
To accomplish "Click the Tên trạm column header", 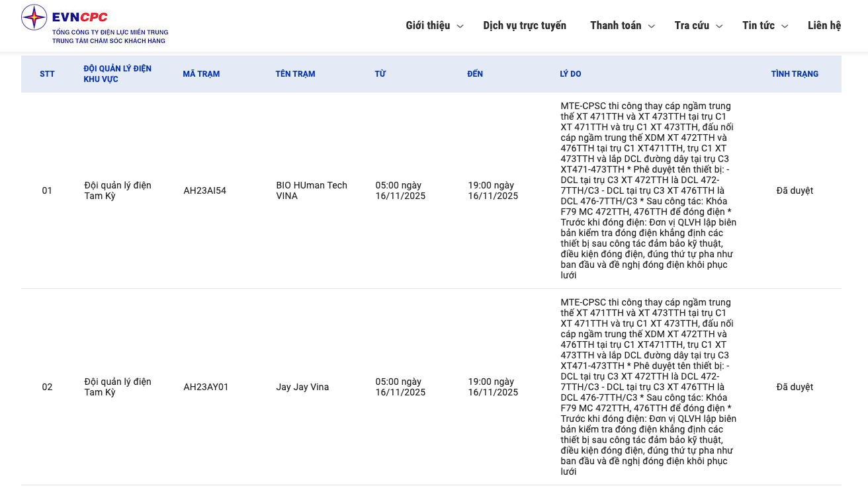I will click(295, 74).
